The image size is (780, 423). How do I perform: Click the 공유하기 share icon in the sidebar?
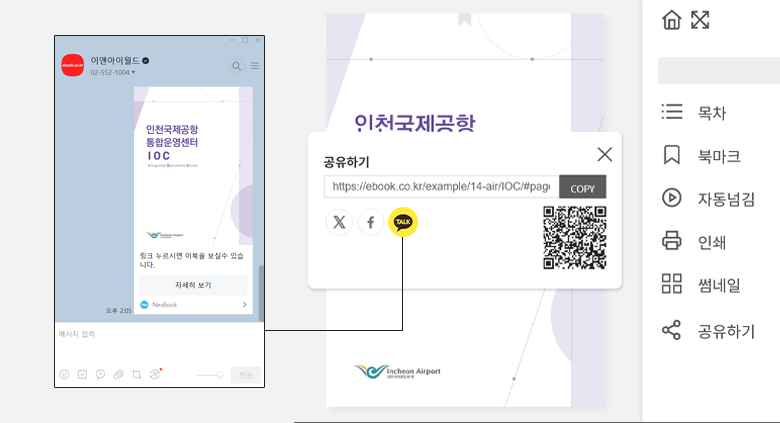point(672,330)
